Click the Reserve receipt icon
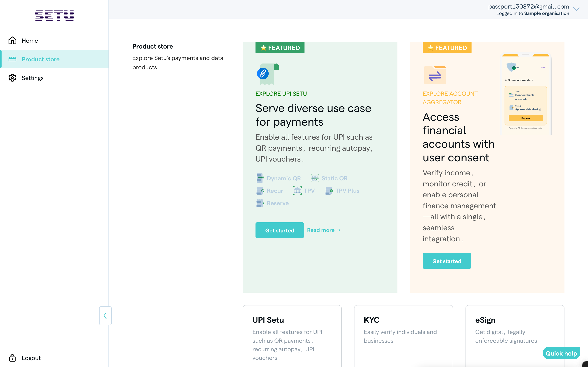 [260, 203]
